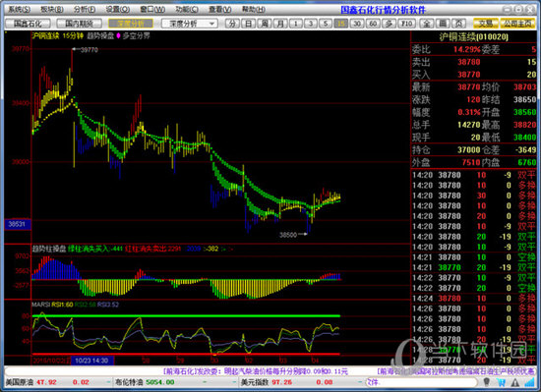Toggle the 60-minute period button
541x392 pixels.
[373, 24]
